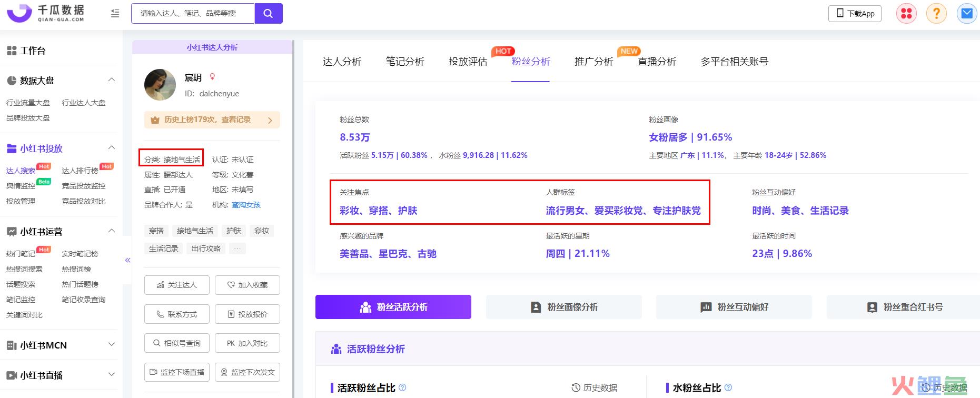
Task: Click the 数据大盘 pie chart icon
Action: [x=12, y=81]
